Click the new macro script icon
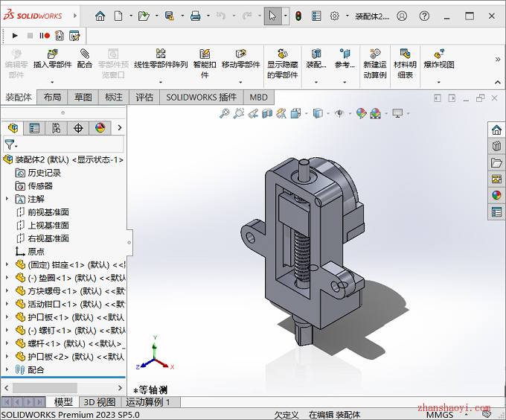Viewport: 506px width, 420px height. tap(60, 36)
